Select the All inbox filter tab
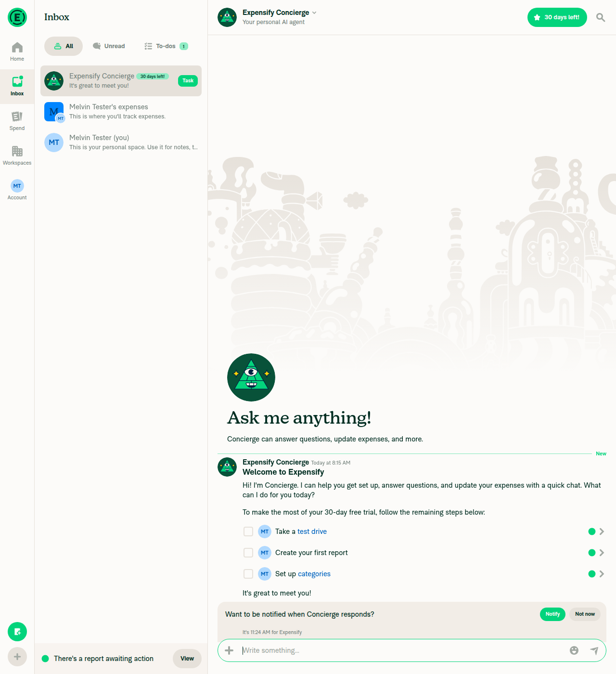 64,46
